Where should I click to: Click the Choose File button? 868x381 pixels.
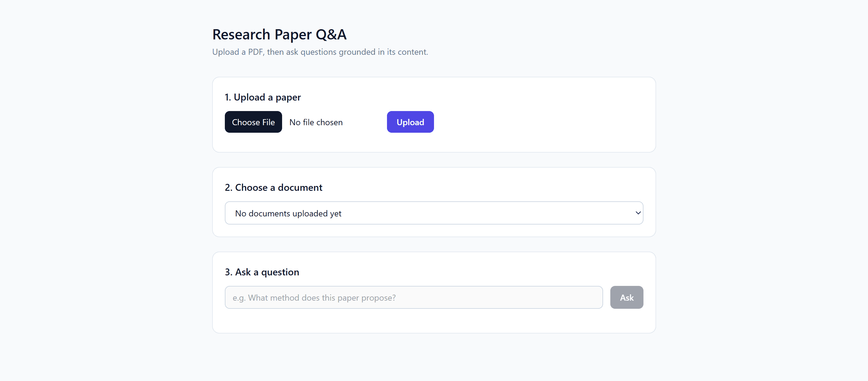[253, 122]
